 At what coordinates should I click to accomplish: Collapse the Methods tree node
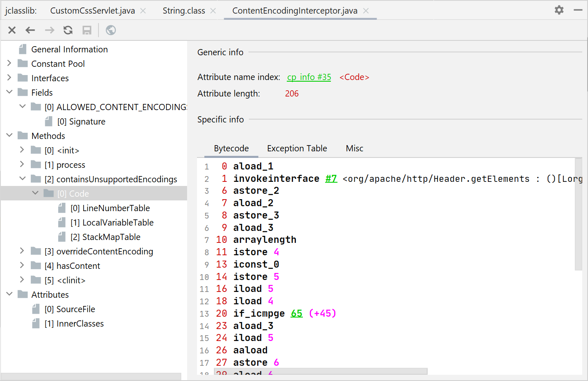tap(9, 136)
